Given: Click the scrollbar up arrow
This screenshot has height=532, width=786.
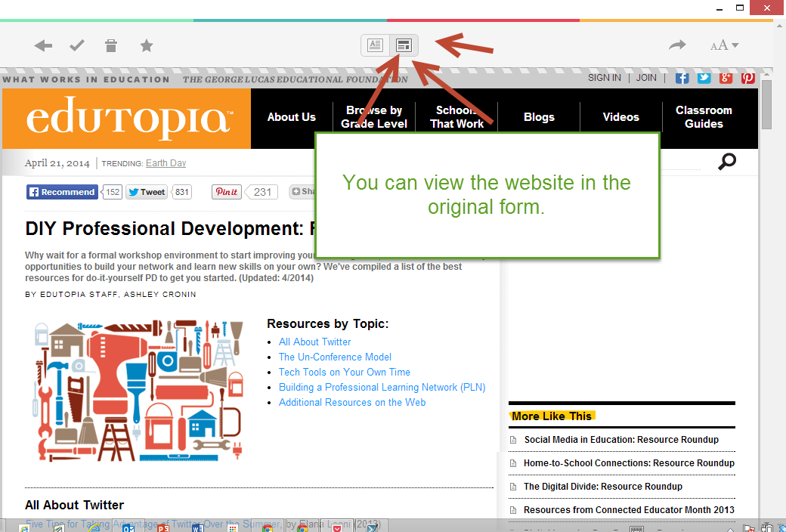Looking at the screenshot, I should [766, 76].
